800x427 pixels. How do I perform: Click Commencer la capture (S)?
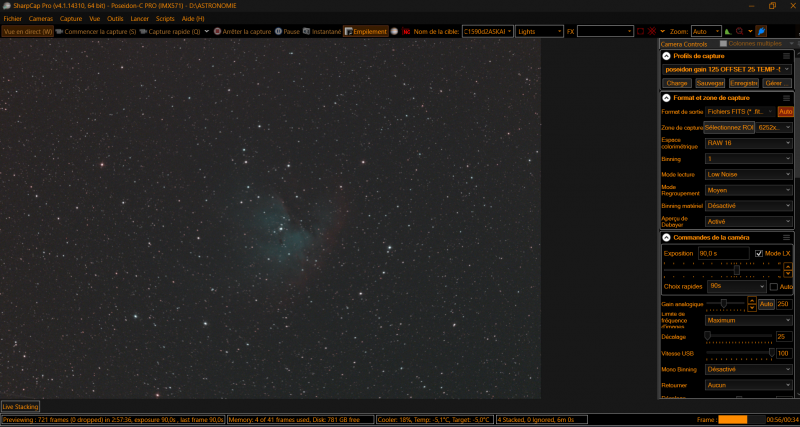tap(96, 31)
